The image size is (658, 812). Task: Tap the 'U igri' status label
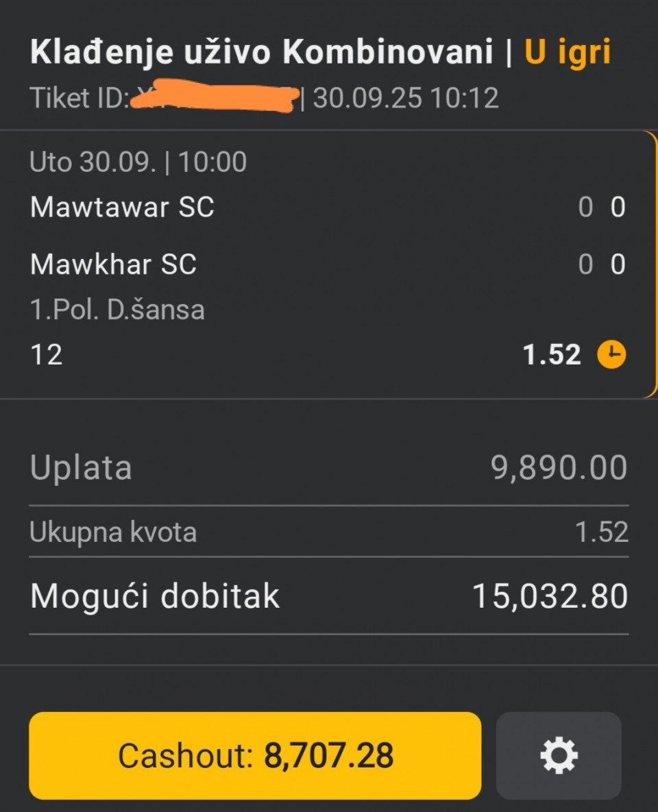coord(568,52)
